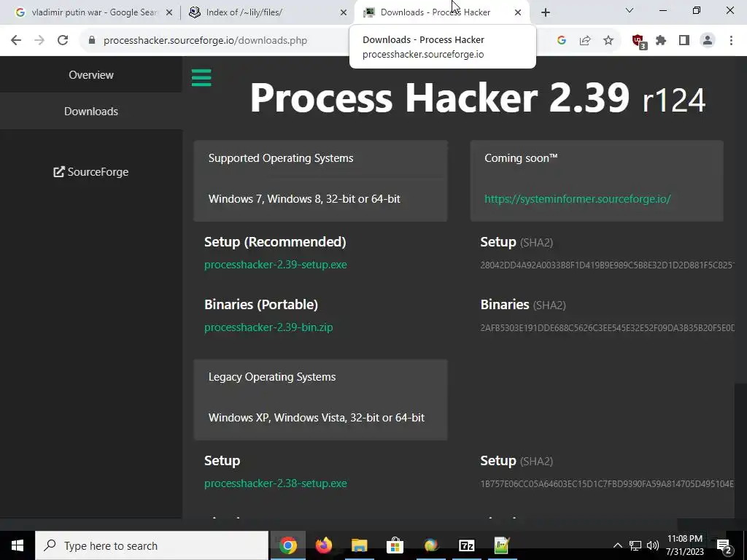Close the vladimir putin war tab
The width and height of the screenshot is (747, 560).
click(169, 12)
